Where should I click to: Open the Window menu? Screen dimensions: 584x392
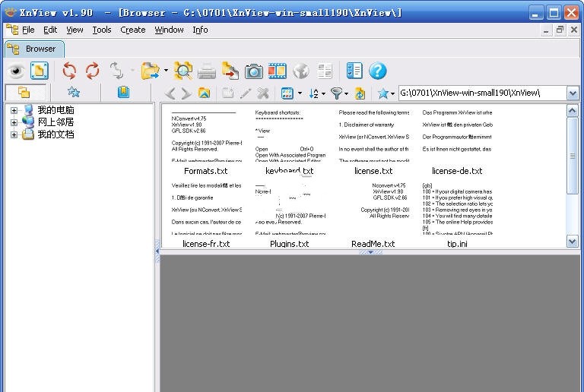point(169,30)
